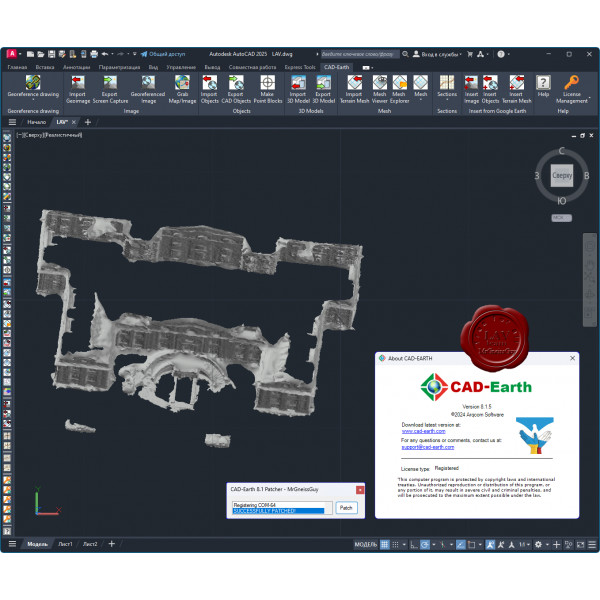Switch to the Лист2 layout tab
The height and width of the screenshot is (600, 600).
tap(90, 544)
